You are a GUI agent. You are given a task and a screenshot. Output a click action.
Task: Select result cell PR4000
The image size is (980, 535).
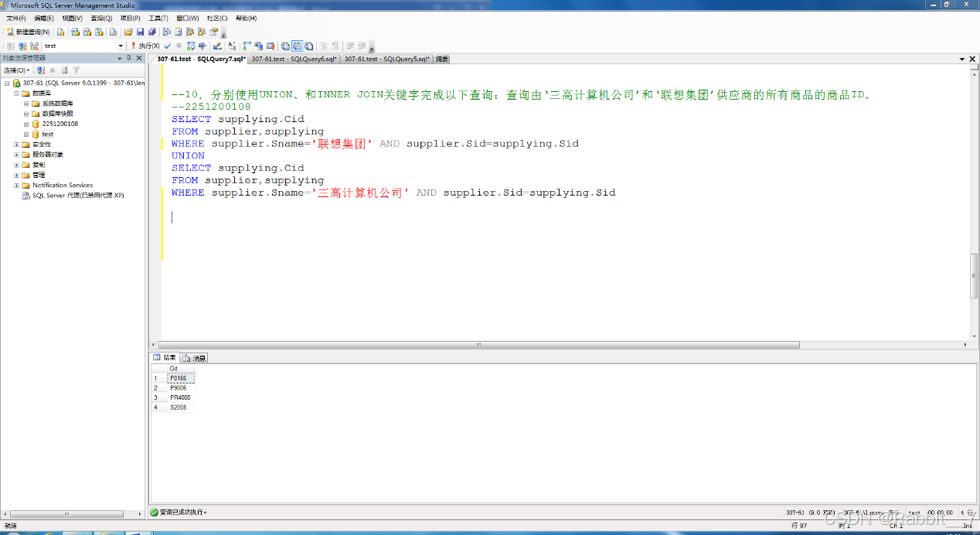coord(180,397)
